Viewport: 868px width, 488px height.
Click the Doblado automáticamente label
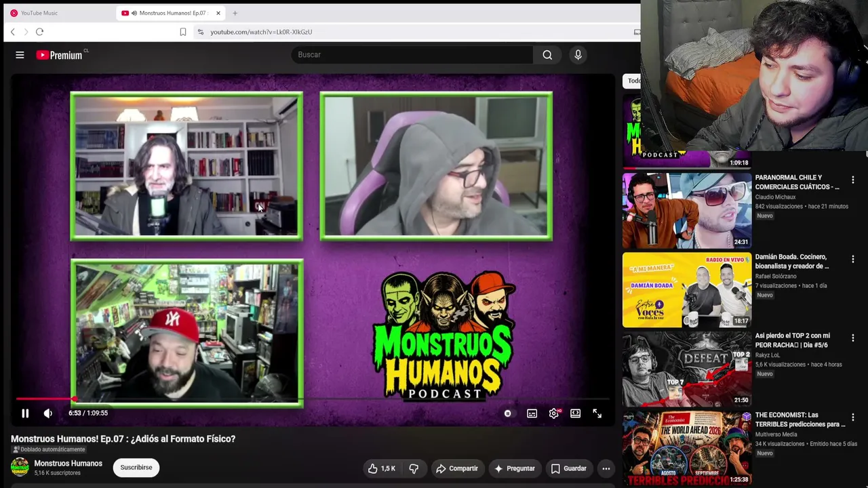48,449
